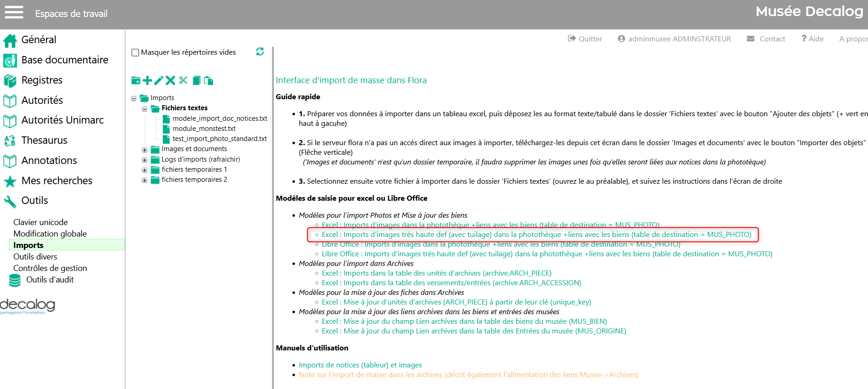Collapse the Imports root folder
Viewport: 868px width, 389px height.
coord(134,98)
